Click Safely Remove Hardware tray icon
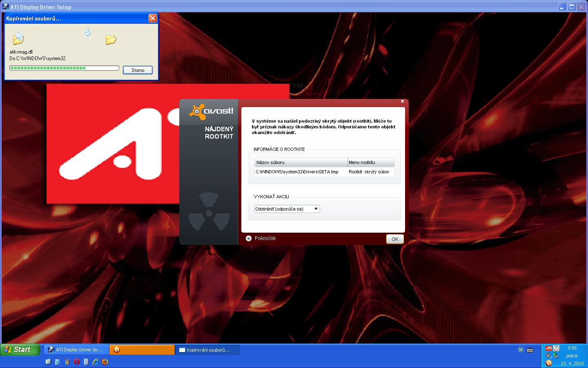This screenshot has width=588, height=368. [x=556, y=356]
